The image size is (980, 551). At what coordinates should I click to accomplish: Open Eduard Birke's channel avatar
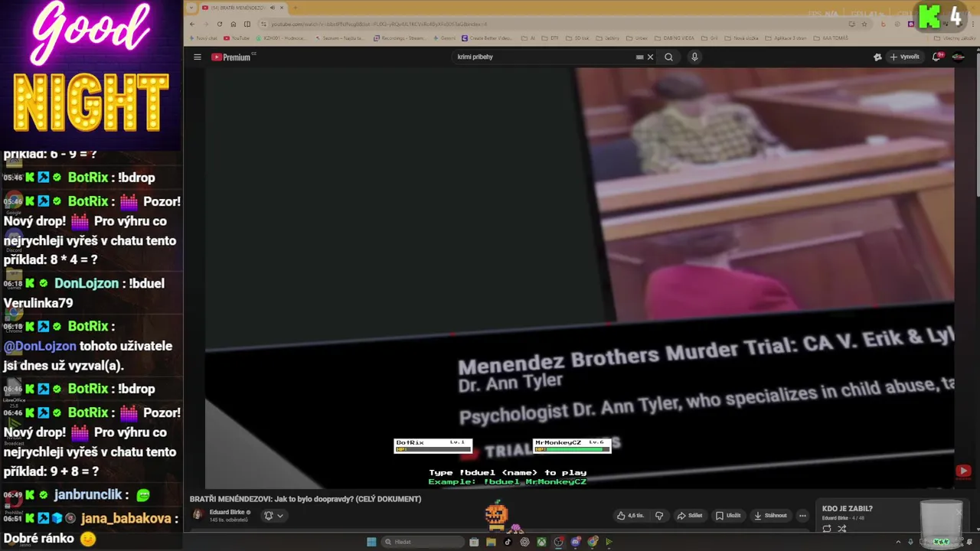(x=198, y=515)
